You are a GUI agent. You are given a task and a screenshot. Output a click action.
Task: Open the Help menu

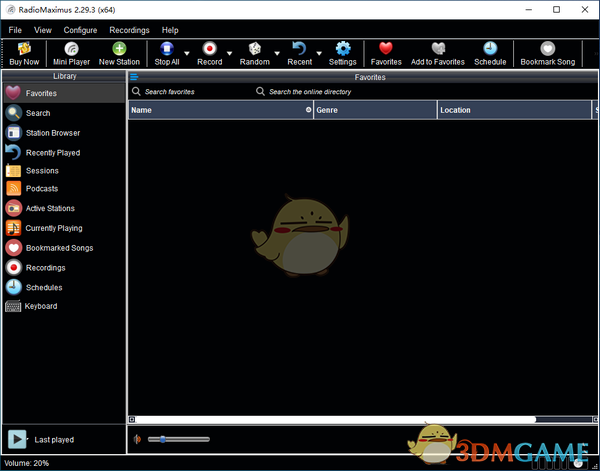pos(170,30)
